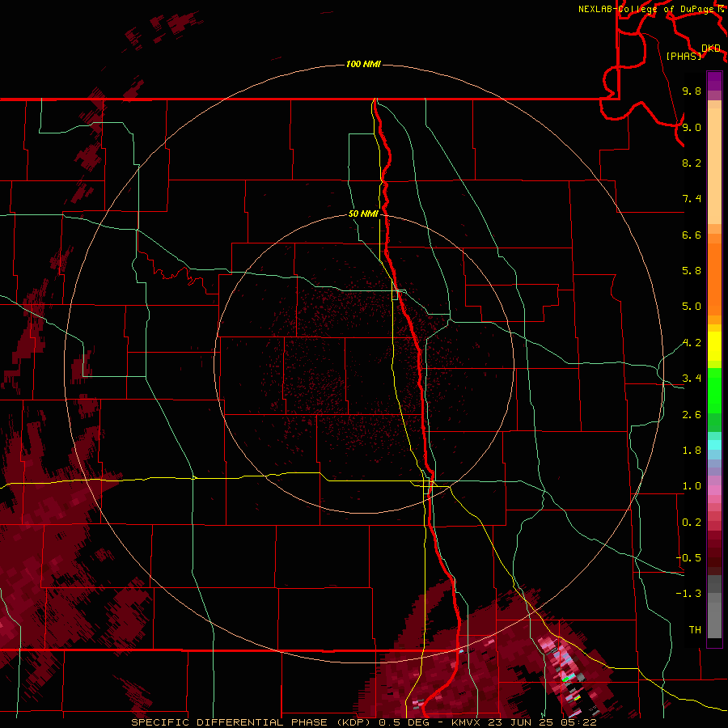
Task: Click the TH label on the scale
Action: (x=695, y=630)
